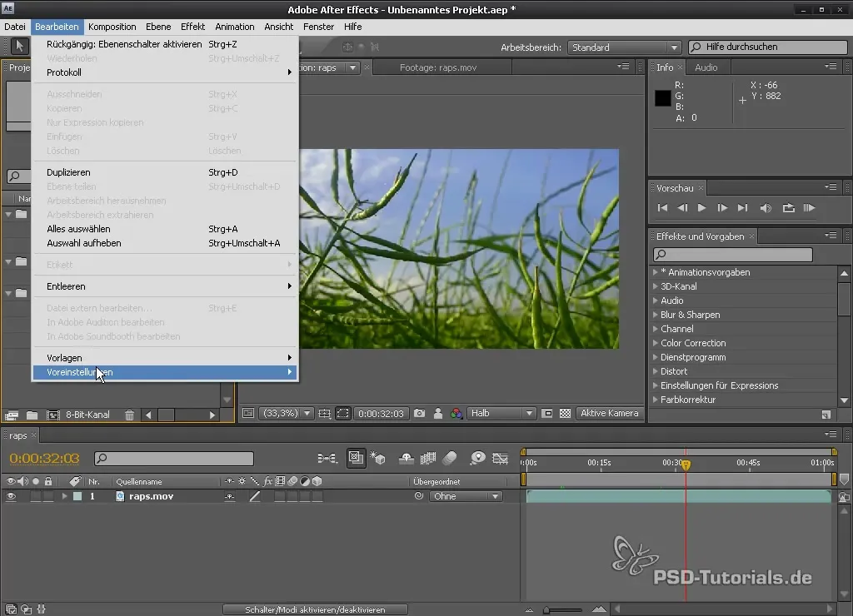This screenshot has height=616, width=853.
Task: Click Hilfe durchsuchen search field
Action: 767,47
